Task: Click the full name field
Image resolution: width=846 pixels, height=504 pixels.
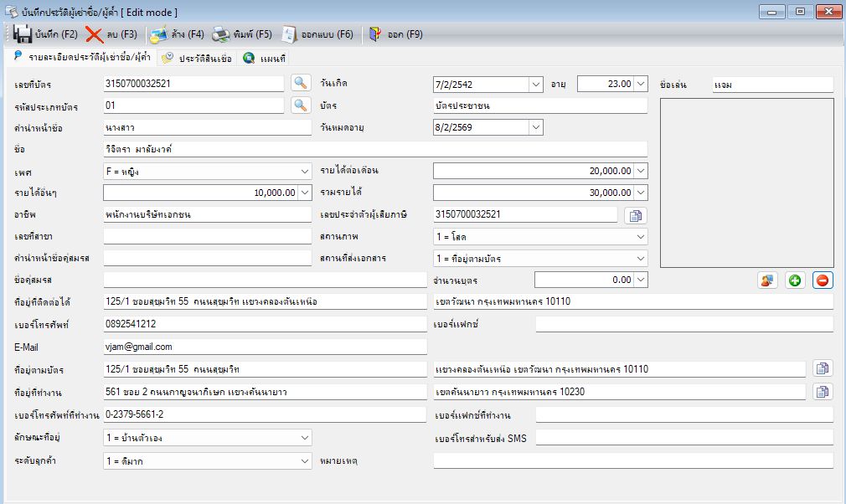Action: point(375,149)
